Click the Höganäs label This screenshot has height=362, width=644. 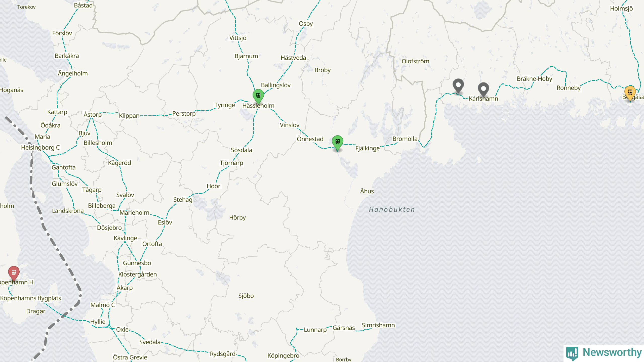tap(11, 90)
